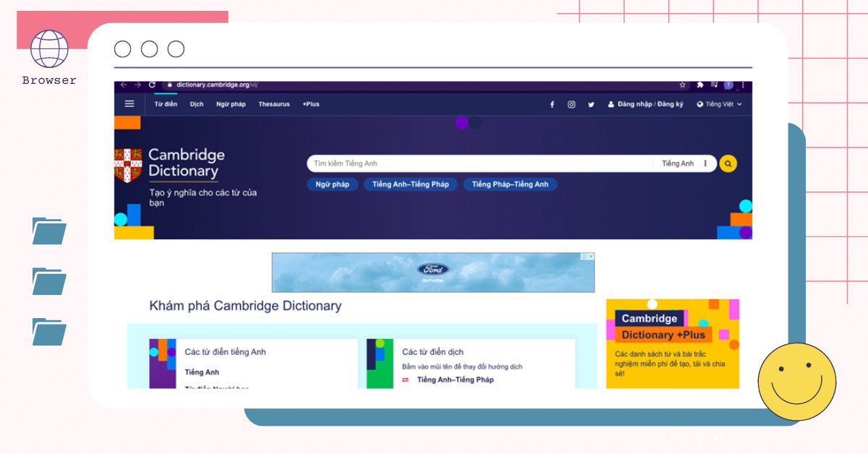Select the Tiếng Pháp–Tiếng Anh dictionary button
This screenshot has height=454, width=868.
(x=511, y=184)
